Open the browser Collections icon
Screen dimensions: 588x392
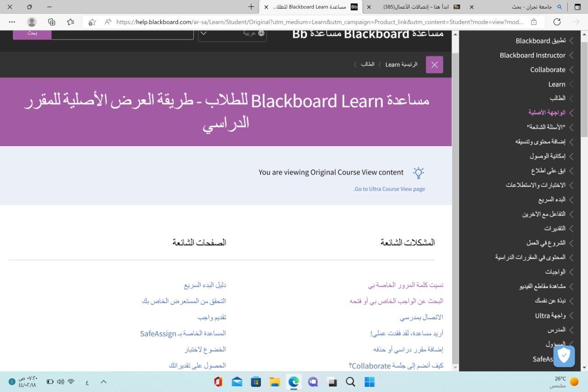[x=51, y=22]
